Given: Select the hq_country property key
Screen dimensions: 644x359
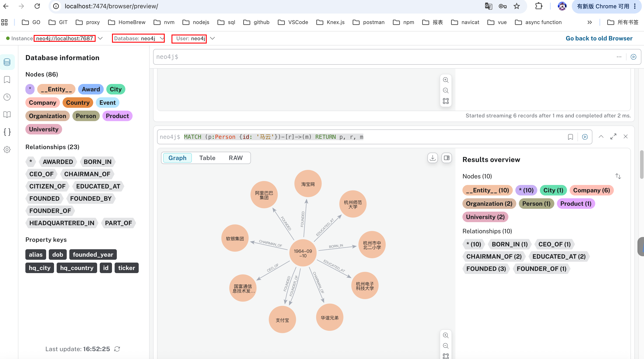Looking at the screenshot, I should pyautogui.click(x=77, y=268).
